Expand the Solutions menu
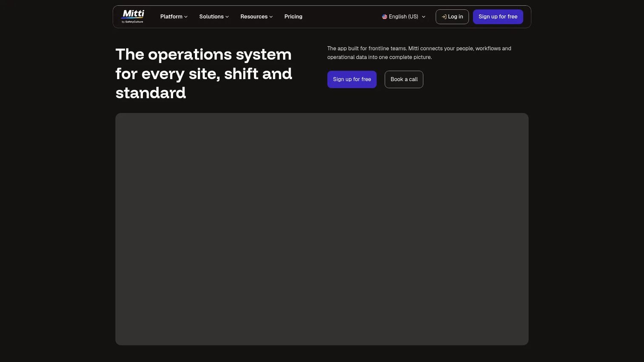 tap(214, 17)
